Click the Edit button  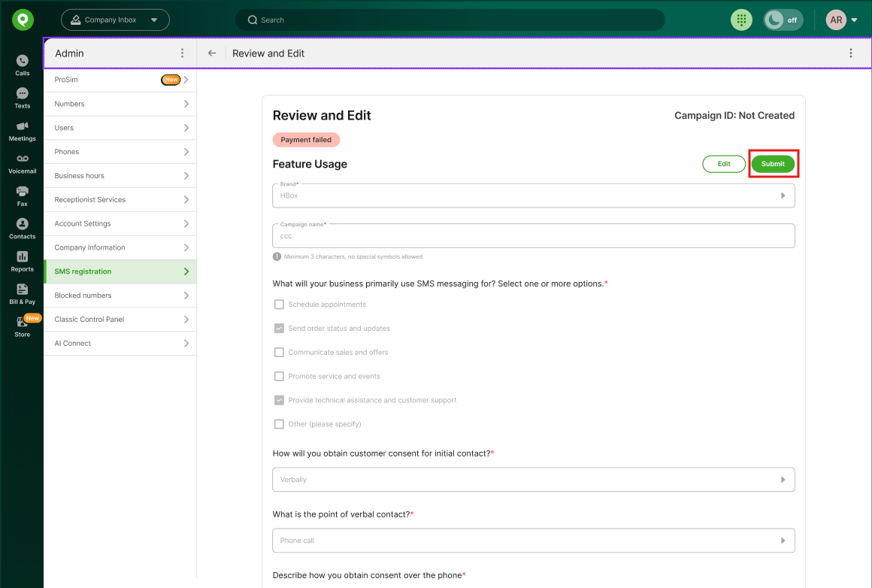coord(723,164)
